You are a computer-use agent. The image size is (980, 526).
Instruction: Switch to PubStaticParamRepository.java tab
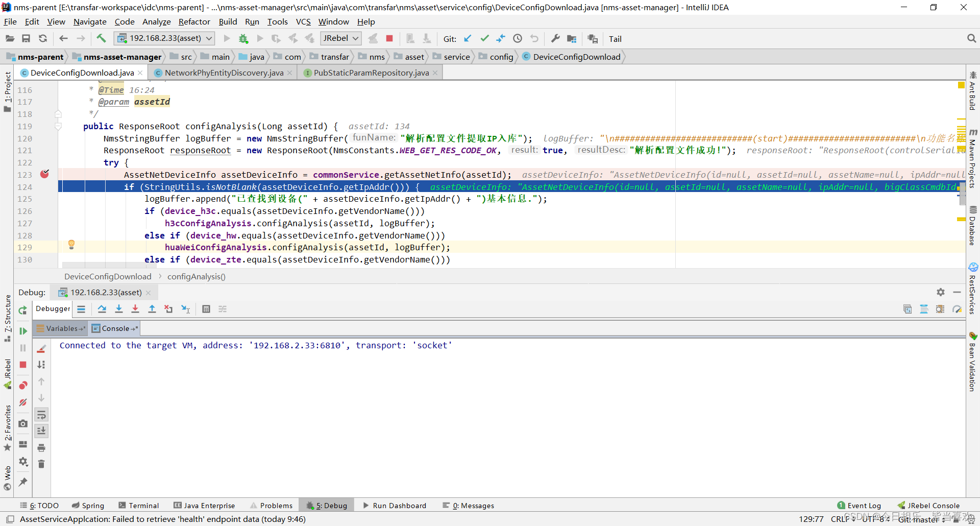point(371,73)
